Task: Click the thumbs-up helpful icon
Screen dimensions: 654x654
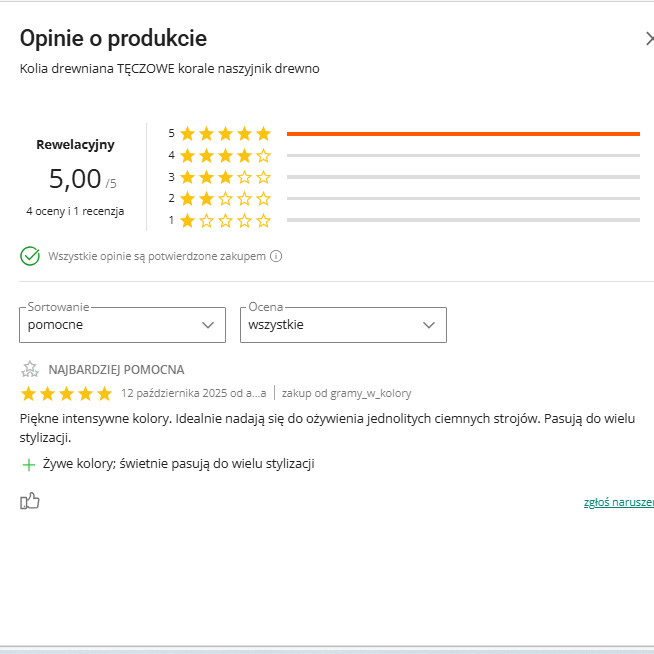Action: (30, 501)
